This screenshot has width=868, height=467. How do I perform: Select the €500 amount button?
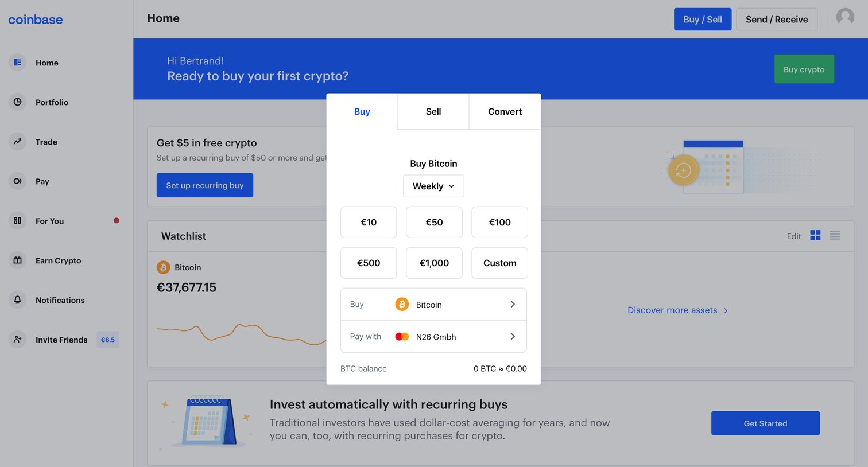(x=369, y=263)
